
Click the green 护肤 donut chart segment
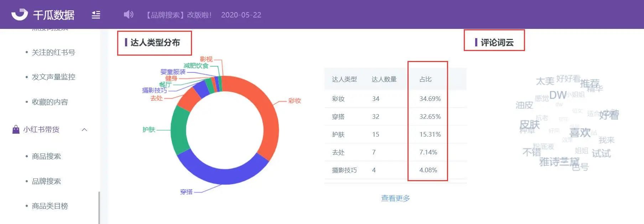(178, 130)
